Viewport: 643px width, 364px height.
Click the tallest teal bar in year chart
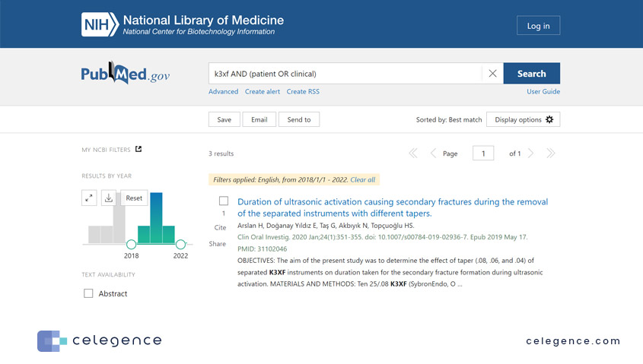click(156, 218)
